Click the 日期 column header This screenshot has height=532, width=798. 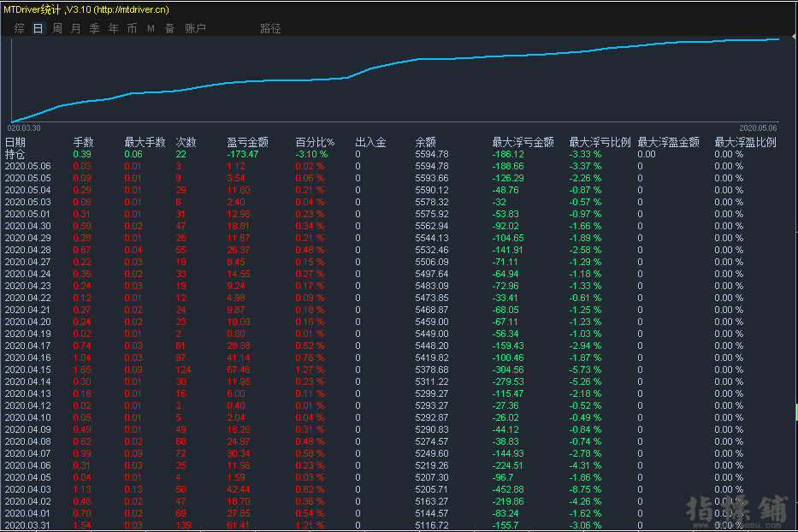tap(15, 143)
